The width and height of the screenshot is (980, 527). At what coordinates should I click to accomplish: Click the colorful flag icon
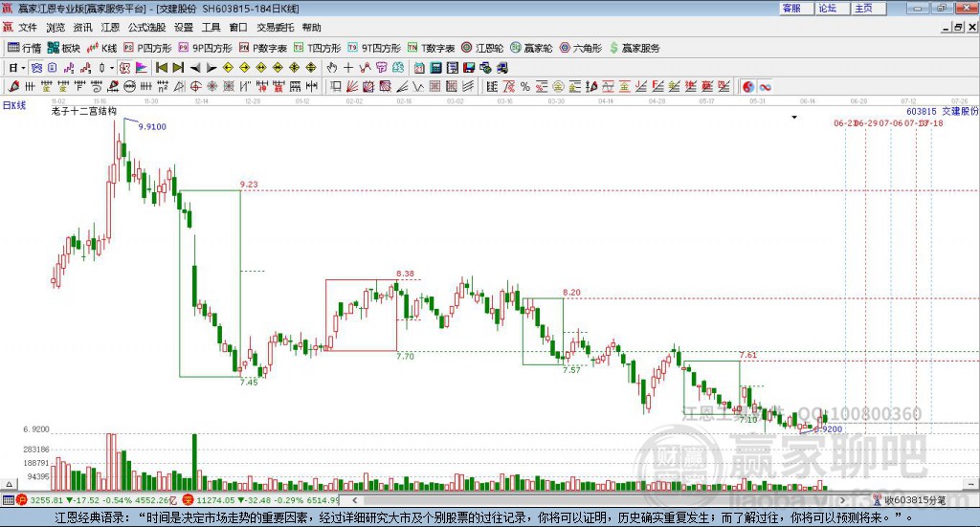pyautogui.click(x=142, y=68)
